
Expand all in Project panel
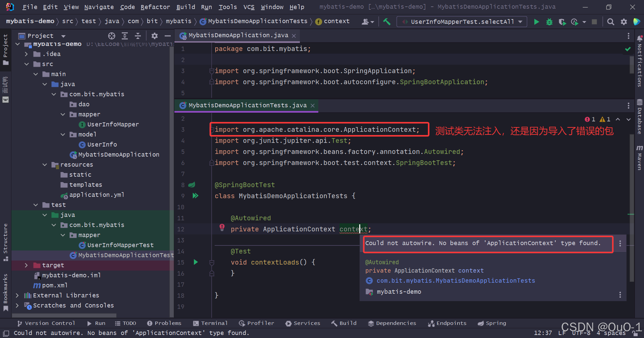125,36
